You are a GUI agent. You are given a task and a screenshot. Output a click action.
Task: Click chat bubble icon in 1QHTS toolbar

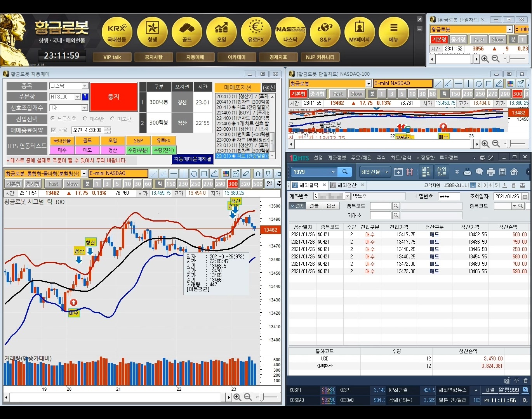[x=479, y=172]
